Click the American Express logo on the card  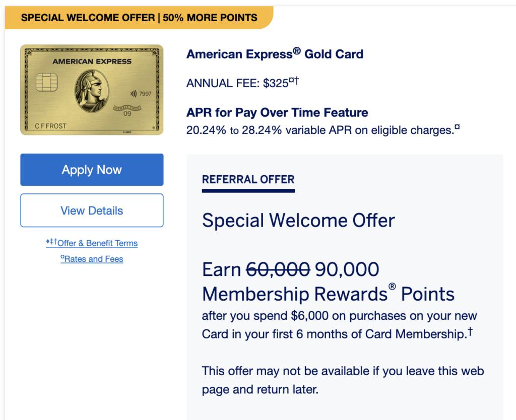click(x=92, y=61)
